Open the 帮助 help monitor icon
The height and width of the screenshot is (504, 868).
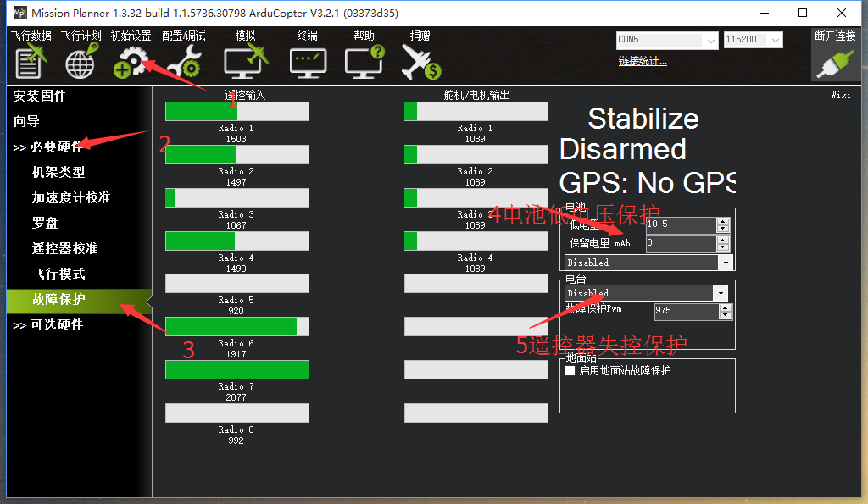coord(364,61)
